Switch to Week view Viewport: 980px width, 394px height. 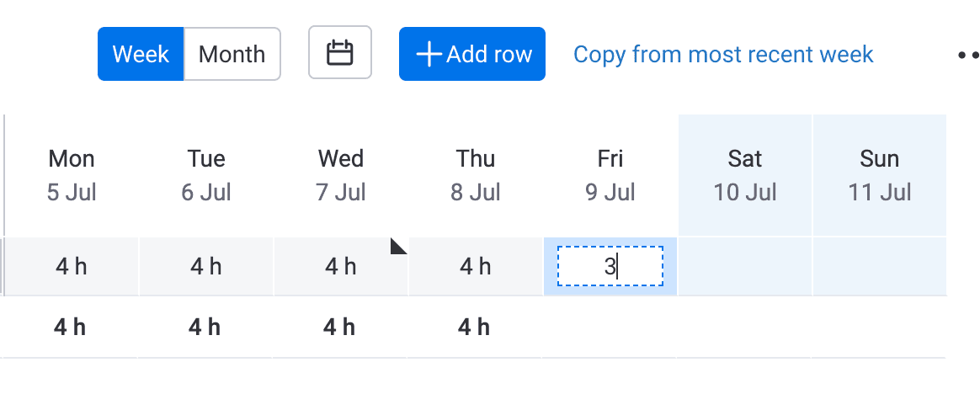(141, 54)
